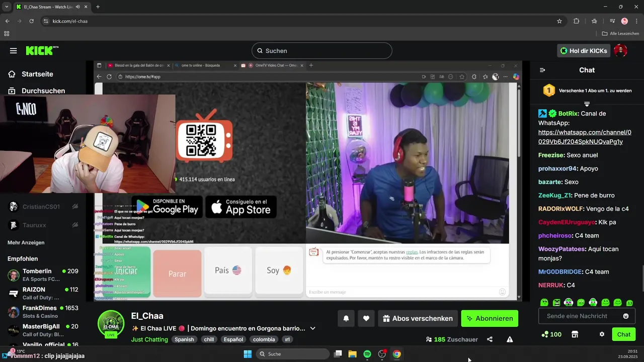
Task: Open the Windows Start menu
Action: tap(248, 354)
